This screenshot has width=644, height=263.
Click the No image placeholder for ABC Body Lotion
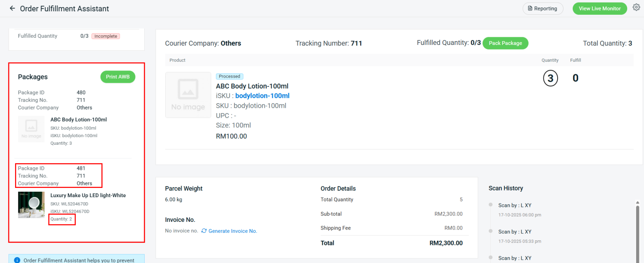tap(188, 95)
